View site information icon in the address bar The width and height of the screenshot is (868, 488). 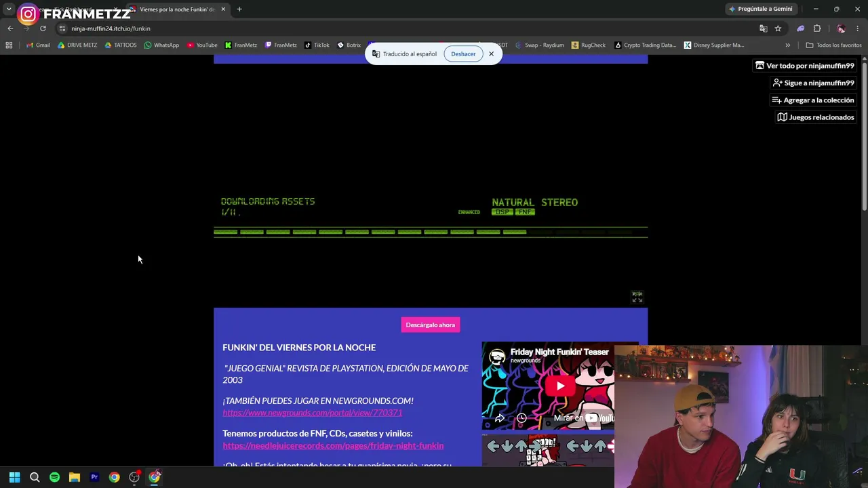pyautogui.click(x=62, y=28)
